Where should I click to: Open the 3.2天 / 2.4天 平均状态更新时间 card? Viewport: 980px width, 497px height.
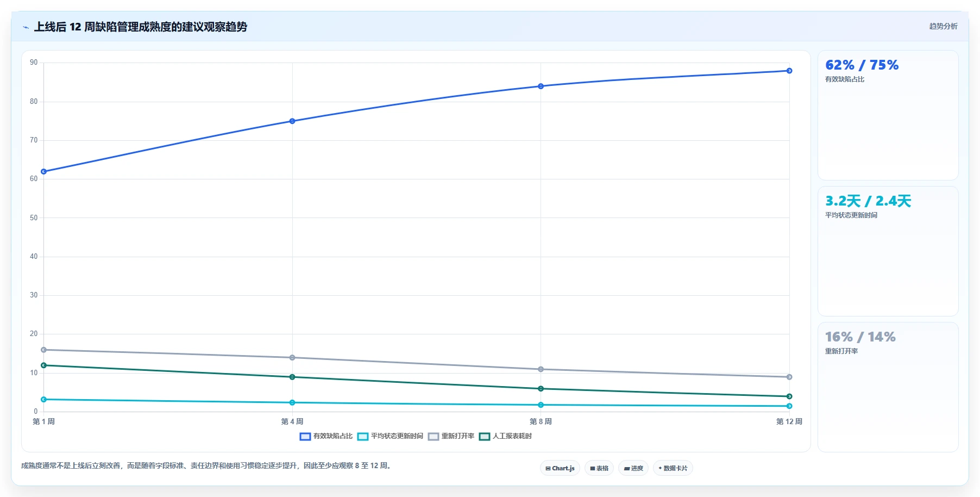pos(888,251)
